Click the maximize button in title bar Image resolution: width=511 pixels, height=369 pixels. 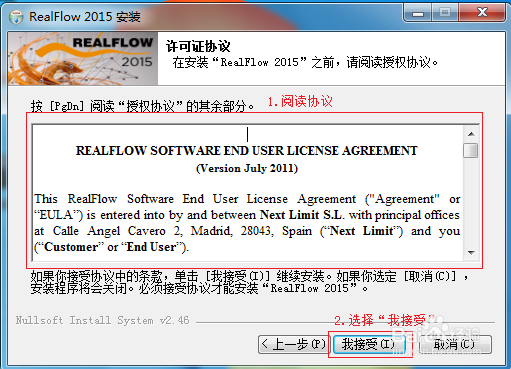[445, 13]
